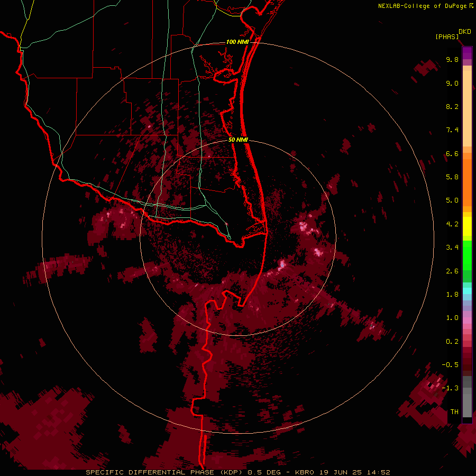Click the 50 NMI range ring label
The image size is (476, 476).
[238, 140]
